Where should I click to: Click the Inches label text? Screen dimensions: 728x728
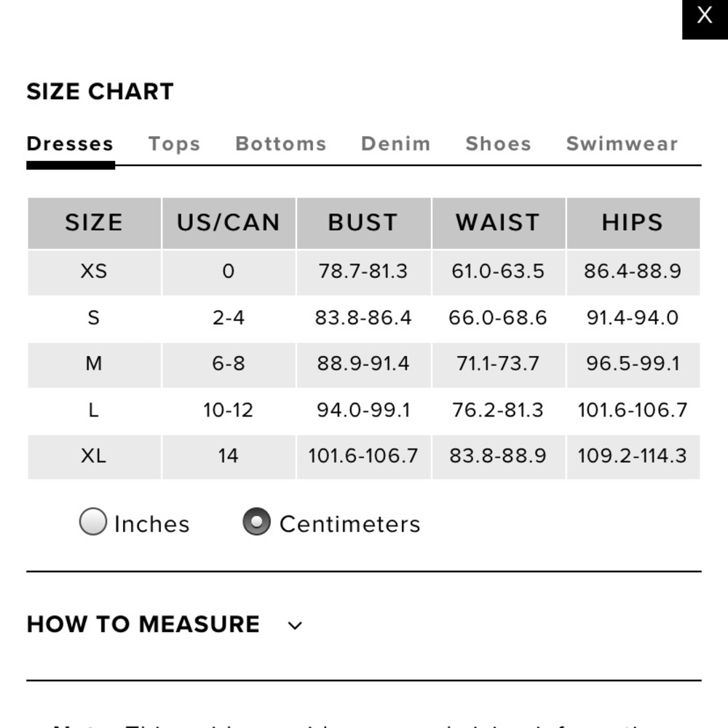[152, 524]
